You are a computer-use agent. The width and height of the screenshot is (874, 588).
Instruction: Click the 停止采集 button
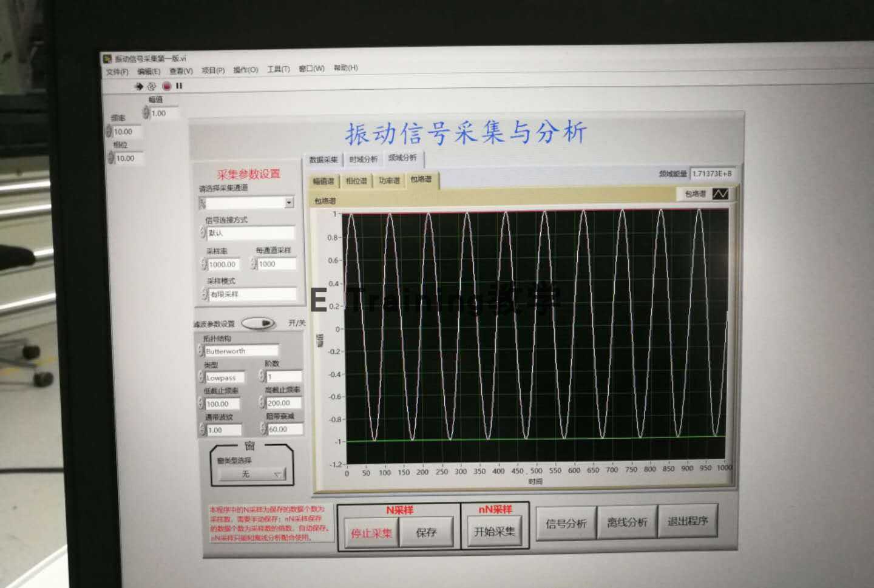(x=371, y=533)
